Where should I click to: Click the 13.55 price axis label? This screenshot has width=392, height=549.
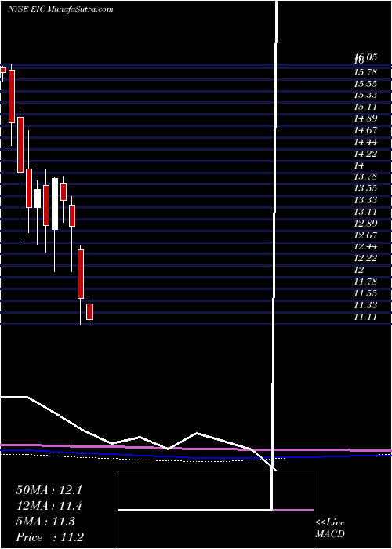click(365, 188)
